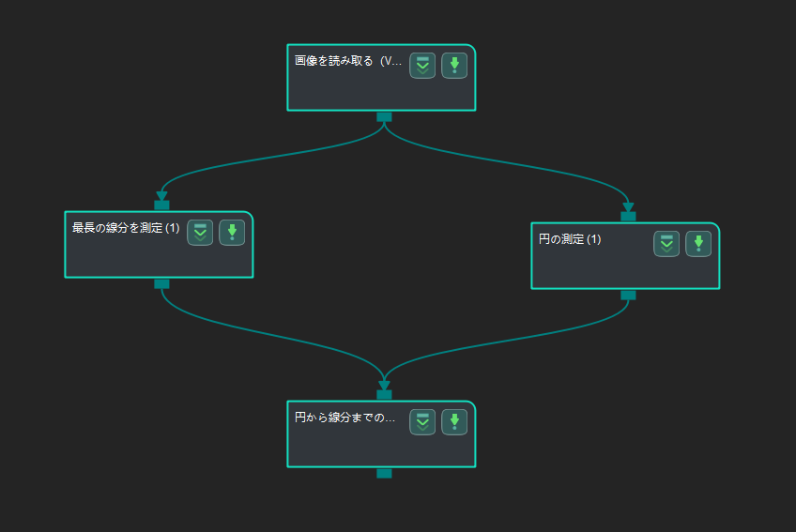Click the double-chevron icon on 最長の線分を測定 node
Viewport: 796px width, 532px height.
click(x=200, y=233)
